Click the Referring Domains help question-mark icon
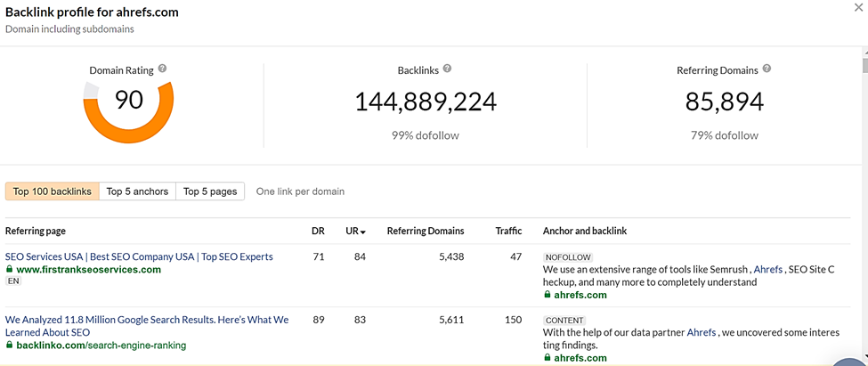 point(767,69)
